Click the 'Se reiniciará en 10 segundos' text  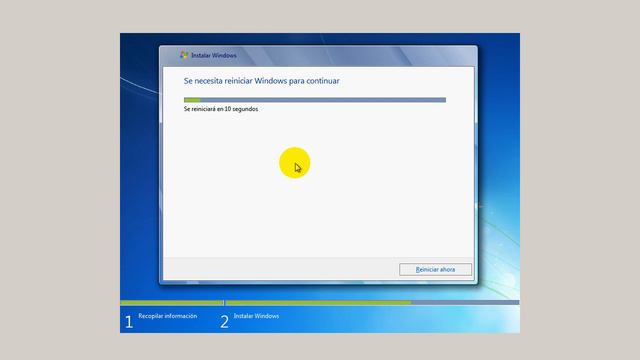point(221,109)
